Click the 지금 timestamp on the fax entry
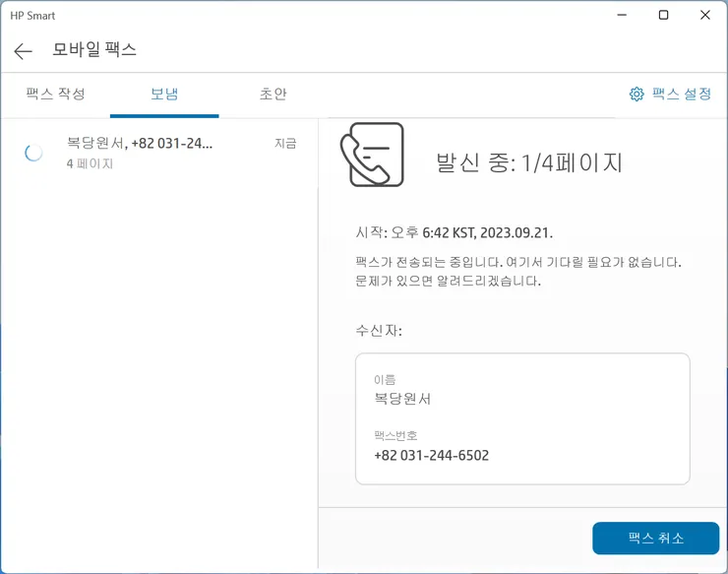Image resolution: width=728 pixels, height=574 pixels. pos(285,143)
